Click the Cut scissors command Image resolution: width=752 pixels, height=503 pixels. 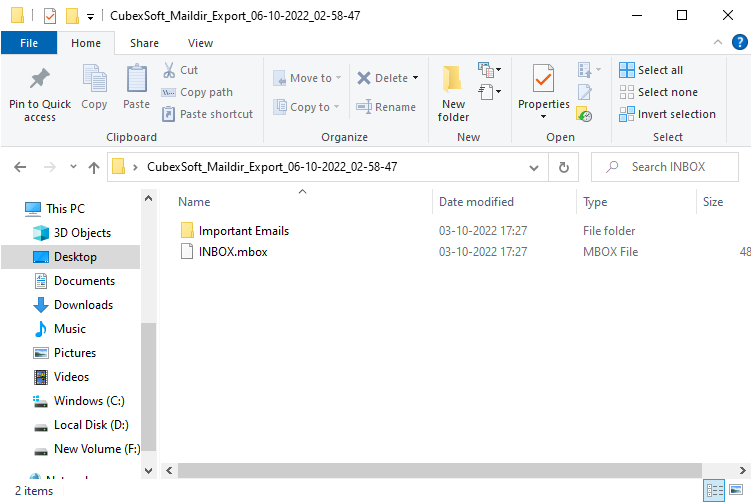pyautogui.click(x=180, y=70)
